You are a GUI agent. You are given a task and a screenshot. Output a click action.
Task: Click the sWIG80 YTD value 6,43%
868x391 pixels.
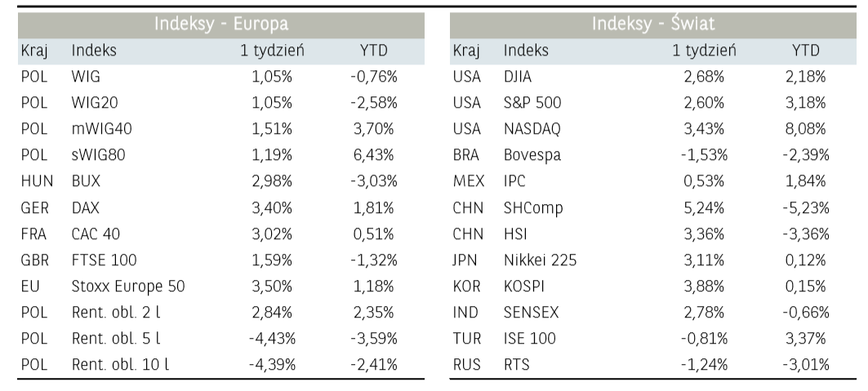click(x=373, y=155)
